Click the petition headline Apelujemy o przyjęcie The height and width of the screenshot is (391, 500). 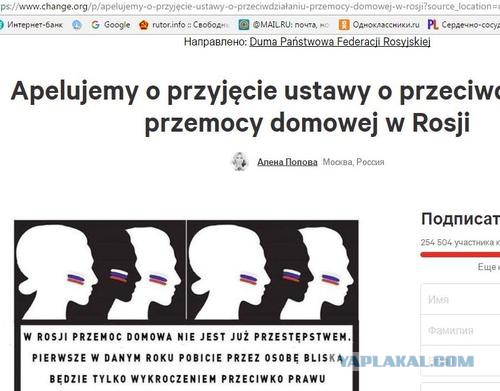tap(255, 107)
